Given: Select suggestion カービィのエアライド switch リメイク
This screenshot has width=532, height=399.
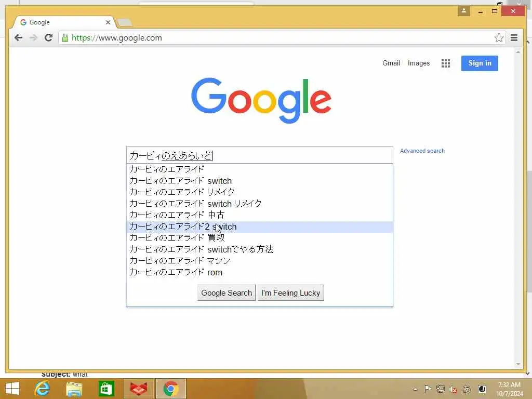Looking at the screenshot, I should click(x=260, y=204).
